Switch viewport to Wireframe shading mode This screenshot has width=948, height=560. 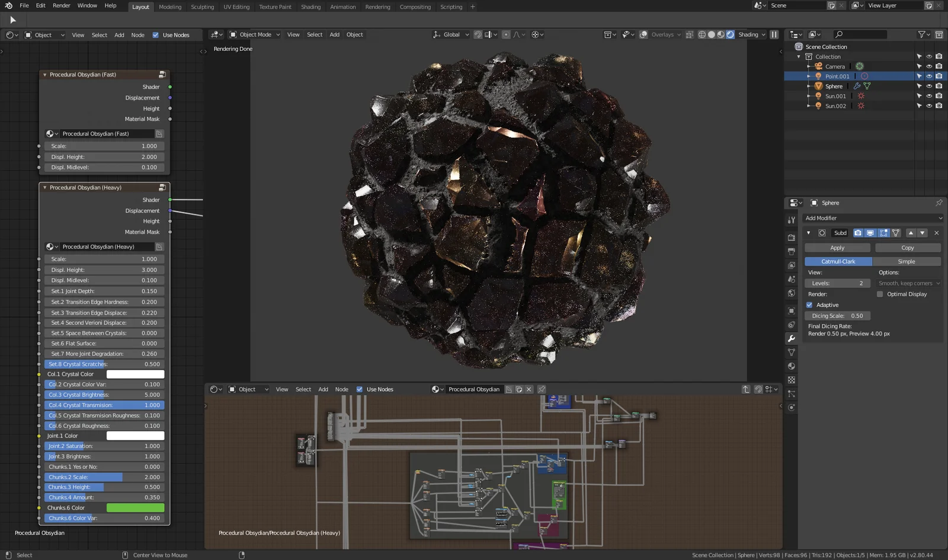(702, 34)
